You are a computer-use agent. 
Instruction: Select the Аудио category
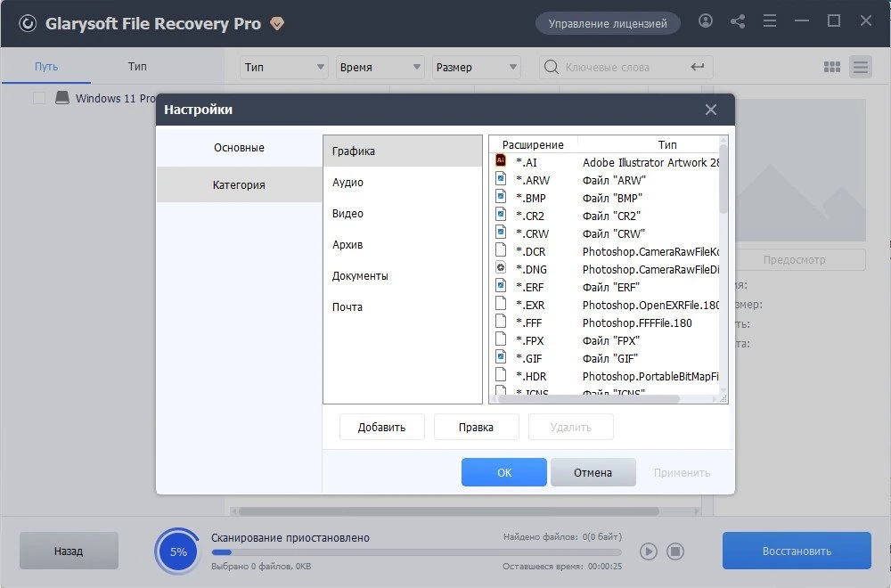(x=403, y=183)
